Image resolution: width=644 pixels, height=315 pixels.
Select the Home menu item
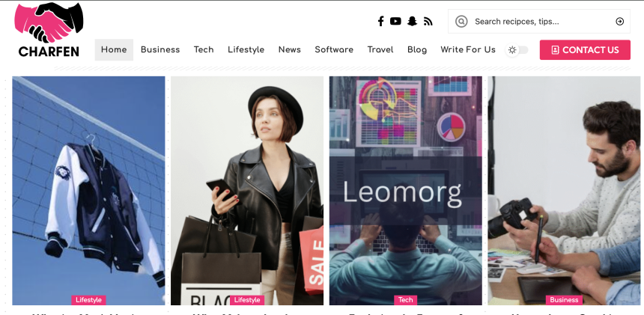pyautogui.click(x=114, y=49)
